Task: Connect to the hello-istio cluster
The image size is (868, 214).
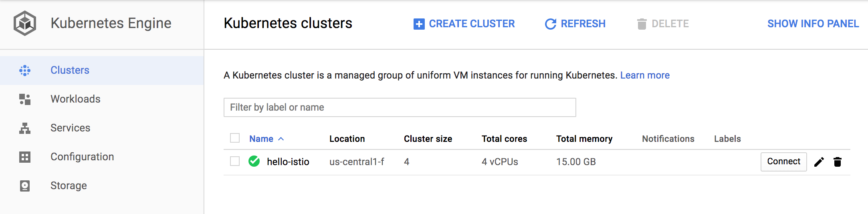Action: 783,162
